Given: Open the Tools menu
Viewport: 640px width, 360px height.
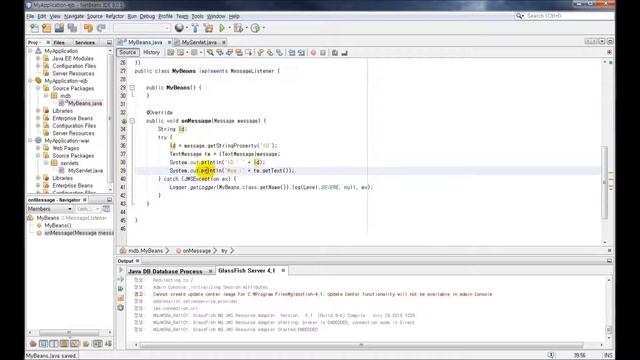Looking at the screenshot, I should click(x=198, y=16).
